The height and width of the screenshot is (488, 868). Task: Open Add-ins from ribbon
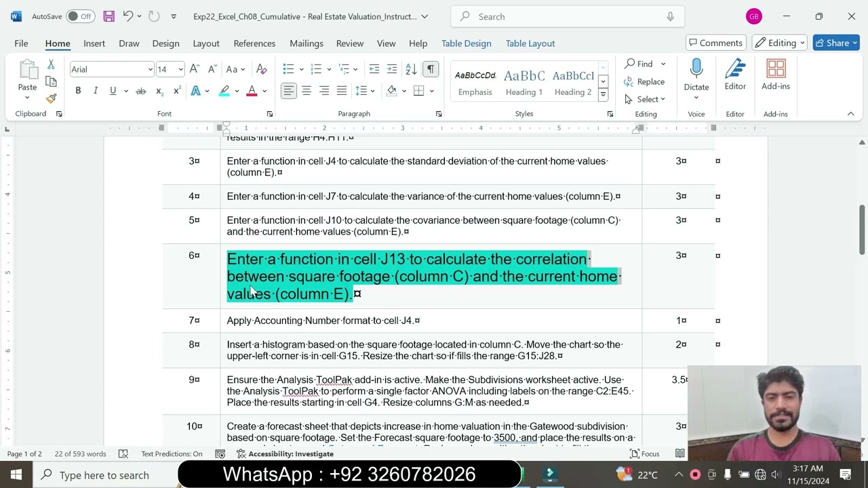776,75
